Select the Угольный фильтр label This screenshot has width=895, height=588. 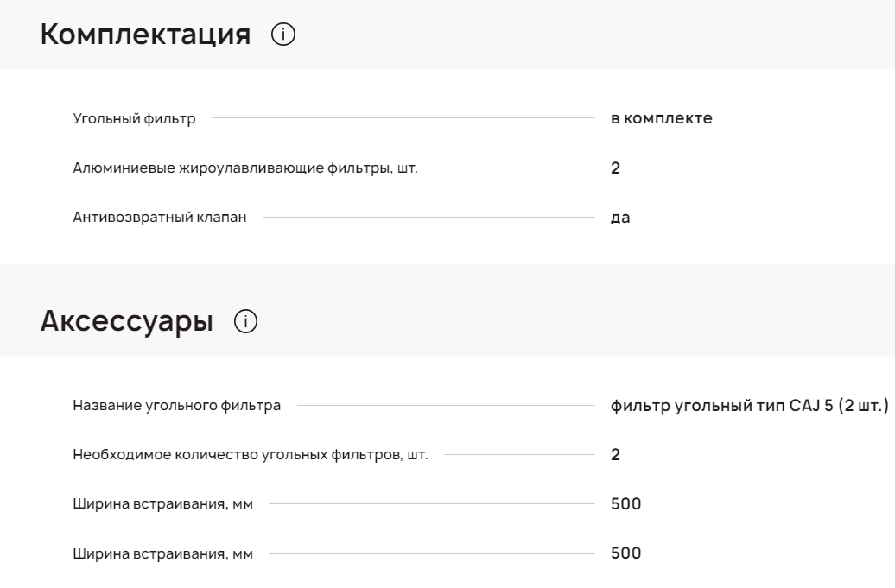click(x=134, y=118)
